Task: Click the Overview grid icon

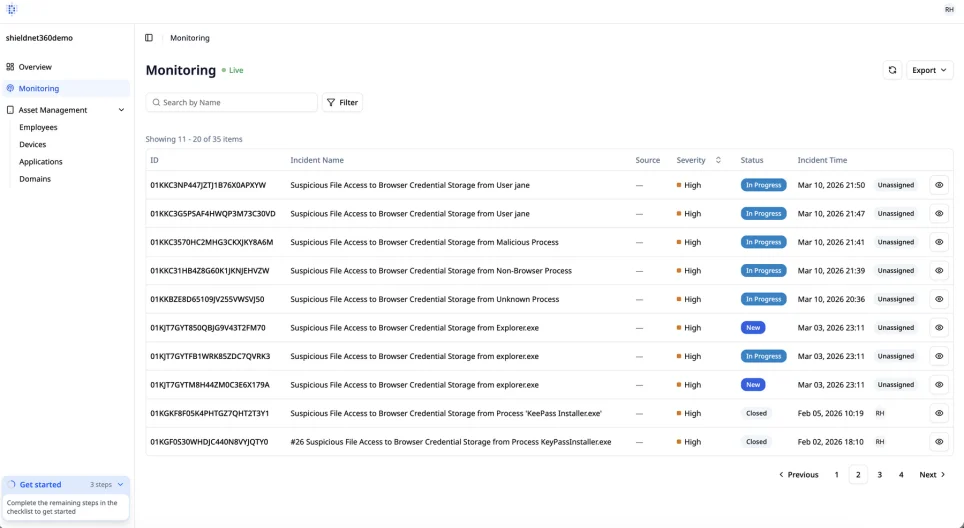Action: click(x=10, y=67)
